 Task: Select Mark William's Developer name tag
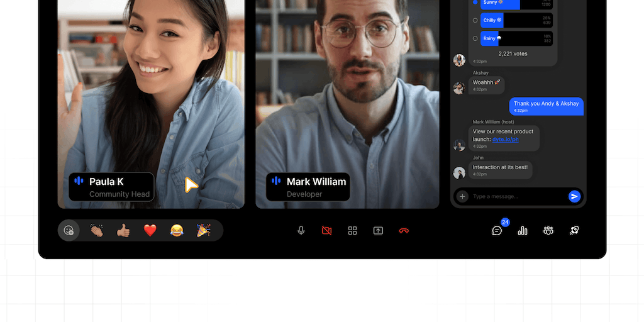pos(308,187)
